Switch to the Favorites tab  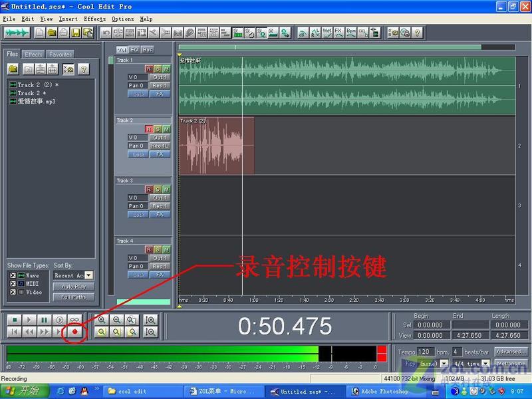[61, 55]
